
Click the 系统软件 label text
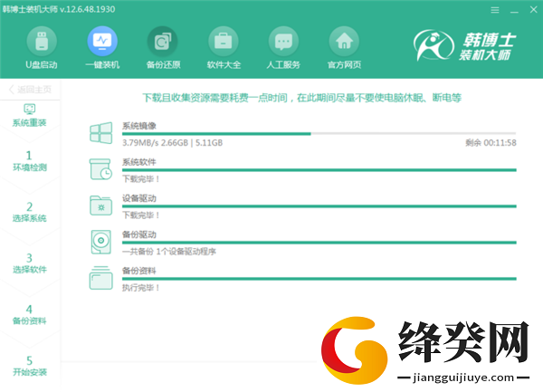pos(139,162)
